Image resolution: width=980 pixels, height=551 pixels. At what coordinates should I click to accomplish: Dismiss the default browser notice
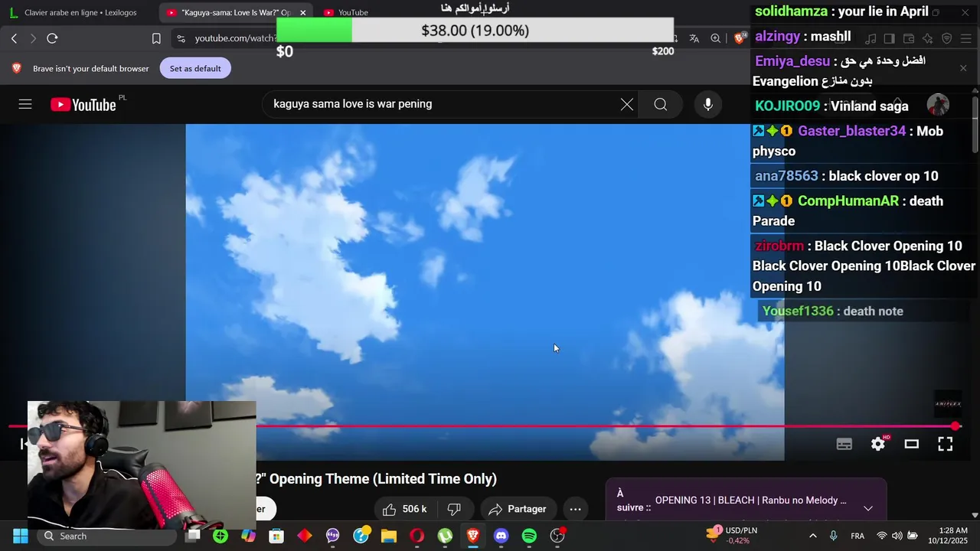[x=963, y=68]
